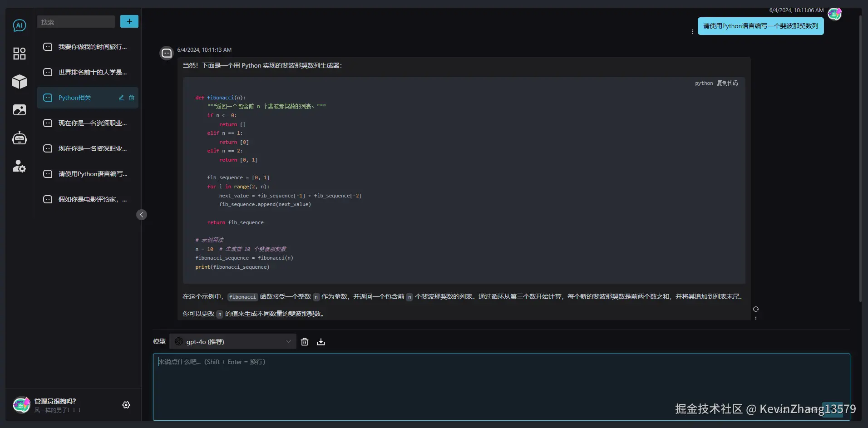Image resolution: width=868 pixels, height=428 pixels.
Task: Click the timestamp 6/4/2024, 10:11:06 AM
Action: pos(796,10)
